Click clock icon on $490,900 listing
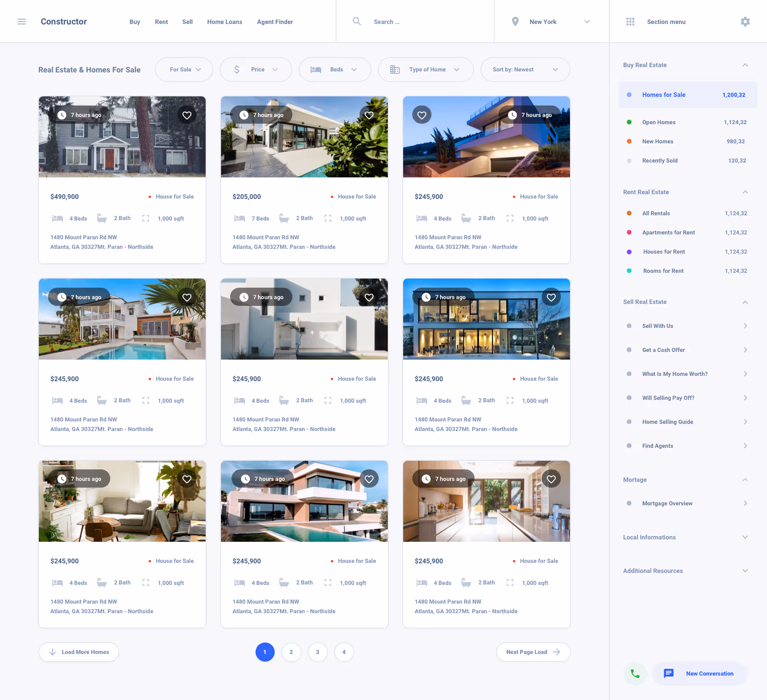 click(x=62, y=115)
